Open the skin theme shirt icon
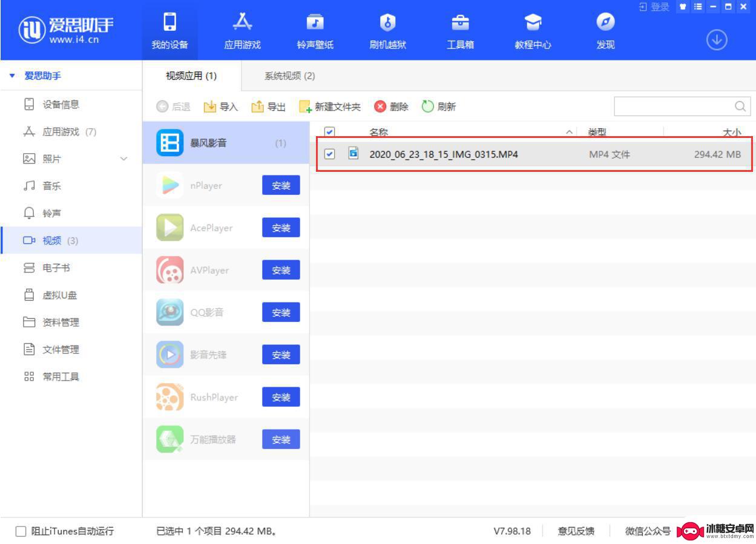The width and height of the screenshot is (756, 544). pos(683,7)
